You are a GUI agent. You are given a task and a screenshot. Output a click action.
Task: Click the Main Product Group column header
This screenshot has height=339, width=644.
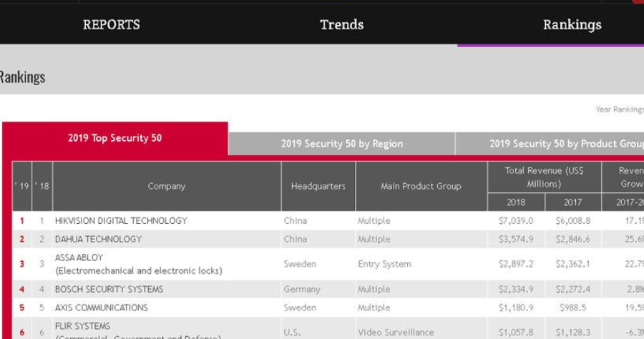pyautogui.click(x=420, y=186)
